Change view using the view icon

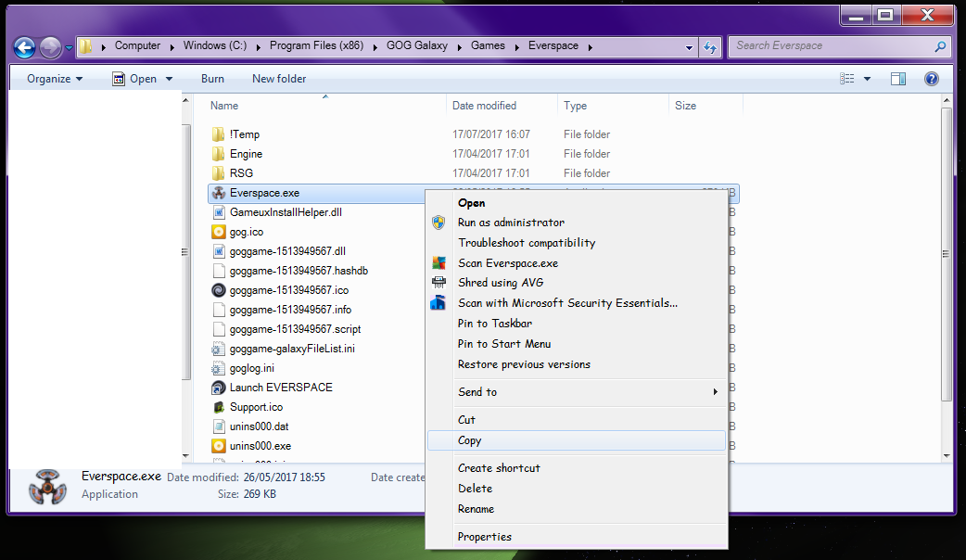tap(847, 79)
